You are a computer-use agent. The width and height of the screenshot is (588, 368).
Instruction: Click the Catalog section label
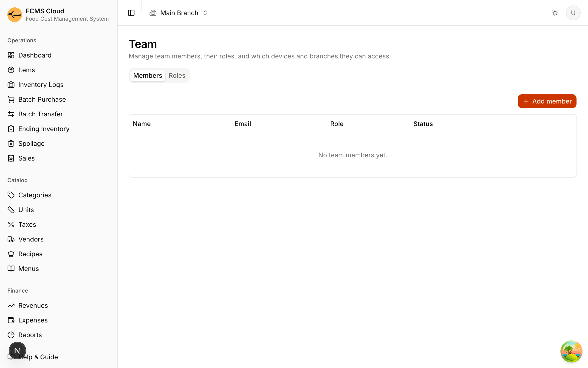point(17,180)
